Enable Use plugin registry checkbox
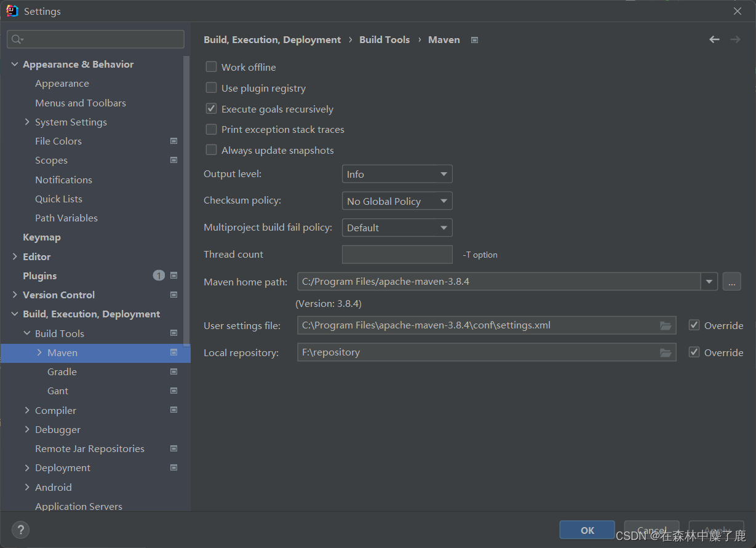This screenshot has height=548, width=756. coord(211,88)
